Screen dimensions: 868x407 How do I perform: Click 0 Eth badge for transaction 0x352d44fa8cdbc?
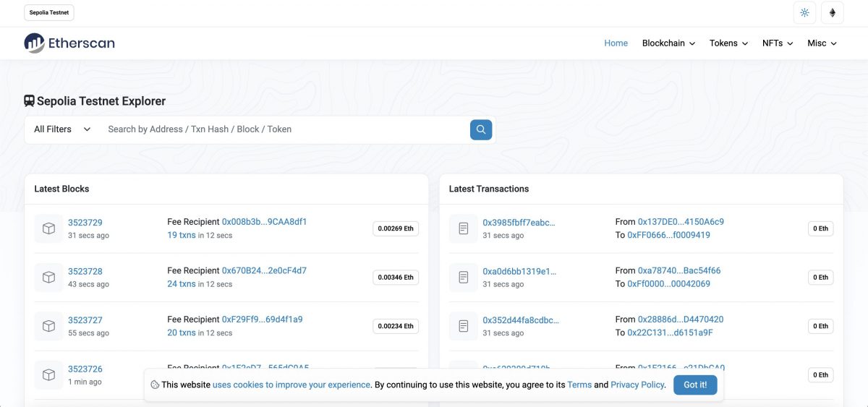[x=820, y=326]
